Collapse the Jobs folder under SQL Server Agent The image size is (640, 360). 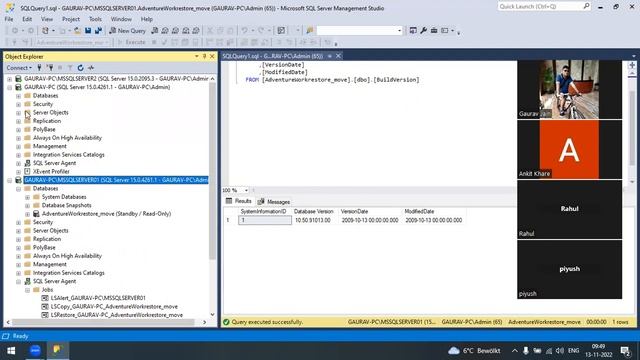(27, 290)
